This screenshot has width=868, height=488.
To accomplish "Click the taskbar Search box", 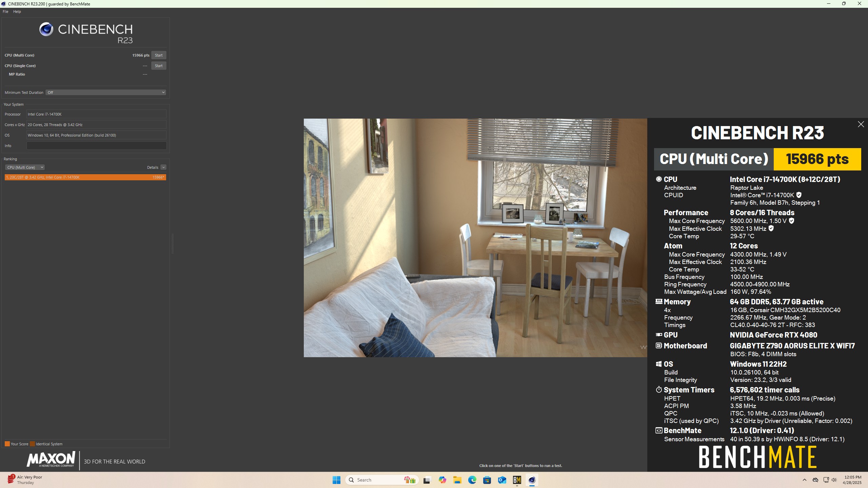I will 382,480.
